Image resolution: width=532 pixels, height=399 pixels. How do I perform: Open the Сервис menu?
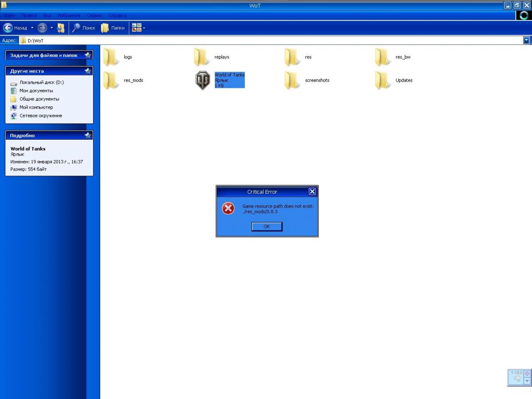coord(94,16)
